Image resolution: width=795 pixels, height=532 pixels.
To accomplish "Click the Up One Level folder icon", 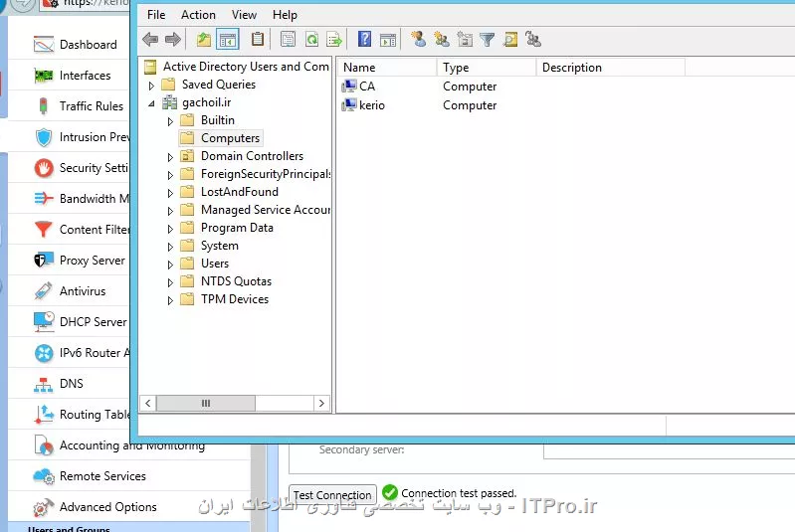I will click(204, 39).
